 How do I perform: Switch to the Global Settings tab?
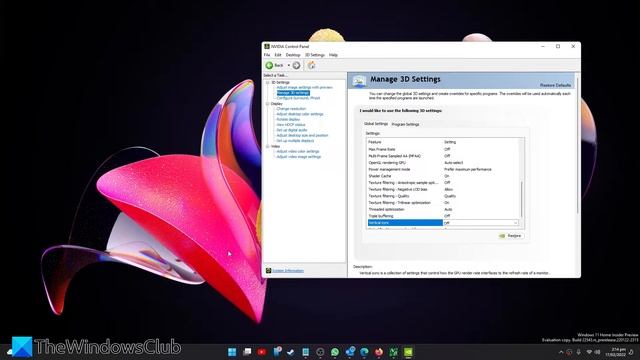pos(376,124)
